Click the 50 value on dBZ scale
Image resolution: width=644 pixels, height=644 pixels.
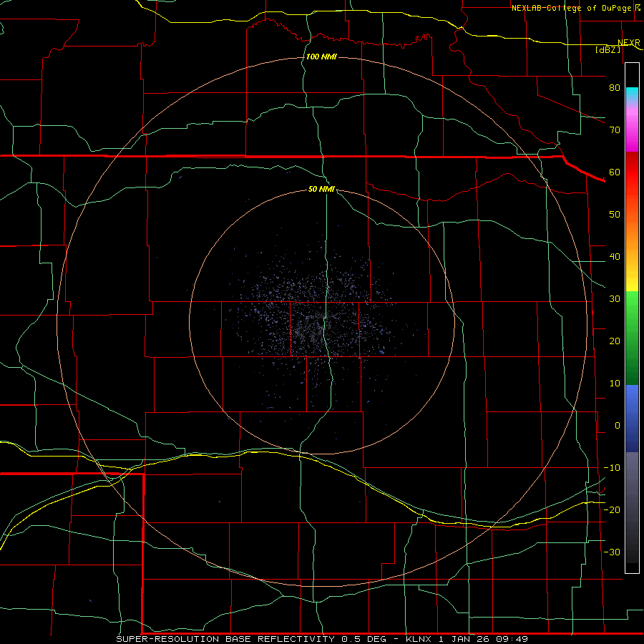615,215
